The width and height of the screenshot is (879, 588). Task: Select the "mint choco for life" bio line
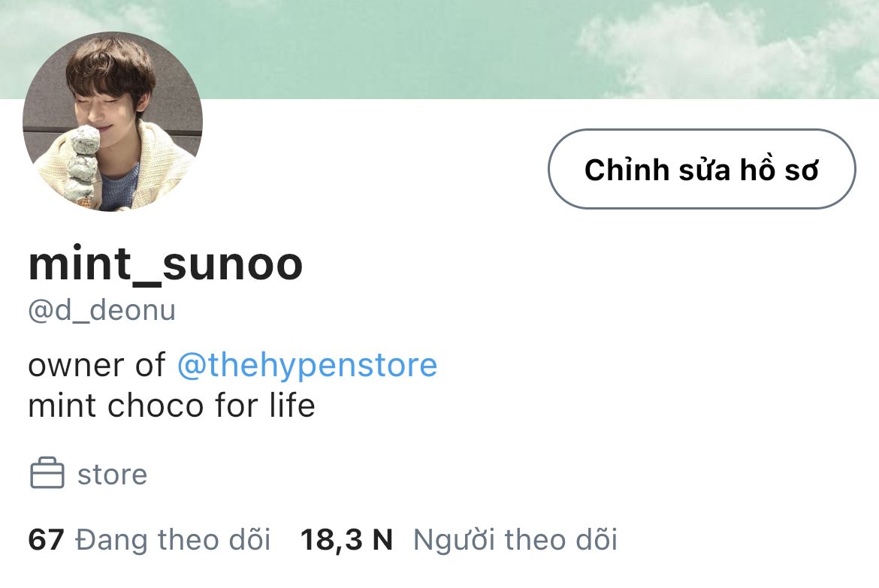tap(171, 406)
